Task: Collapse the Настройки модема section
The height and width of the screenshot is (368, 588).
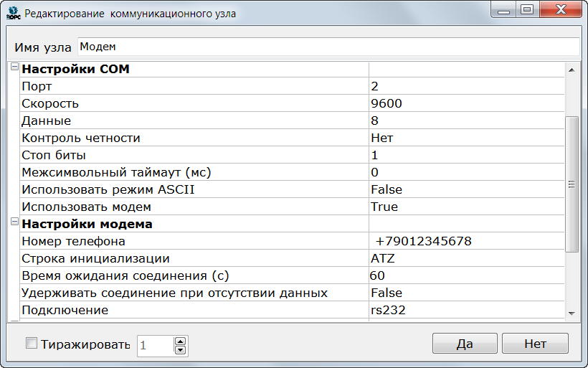Action: tap(14, 222)
